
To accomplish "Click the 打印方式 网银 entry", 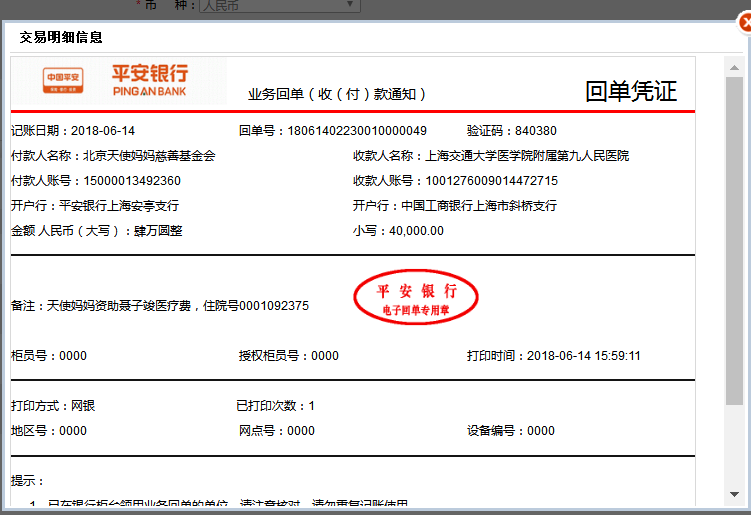I will [53, 406].
